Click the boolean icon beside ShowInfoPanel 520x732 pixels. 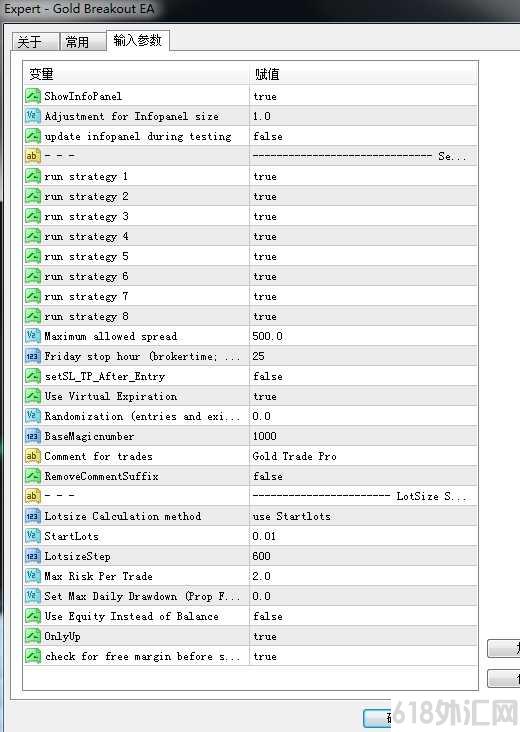33,96
